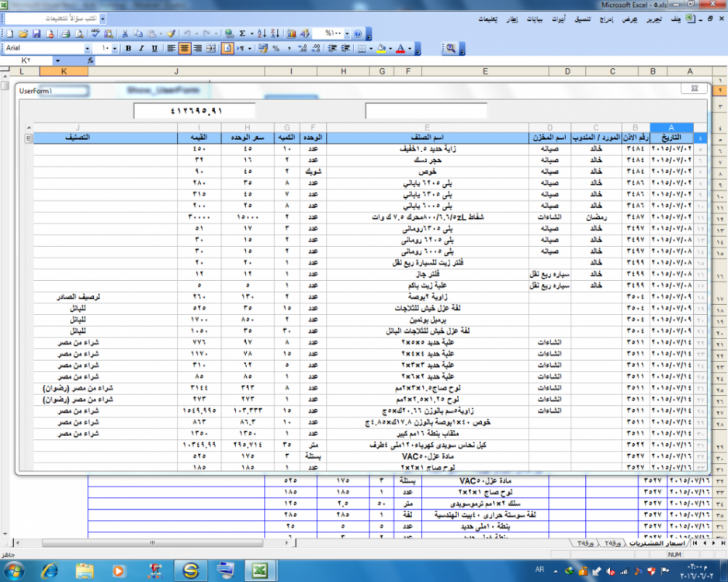Open the zoom percentage dropdown
The width and height of the screenshot is (728, 582).
347,34
